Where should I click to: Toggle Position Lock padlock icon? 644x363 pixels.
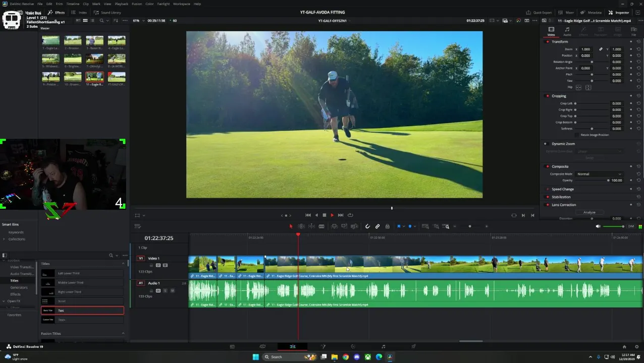387,226
